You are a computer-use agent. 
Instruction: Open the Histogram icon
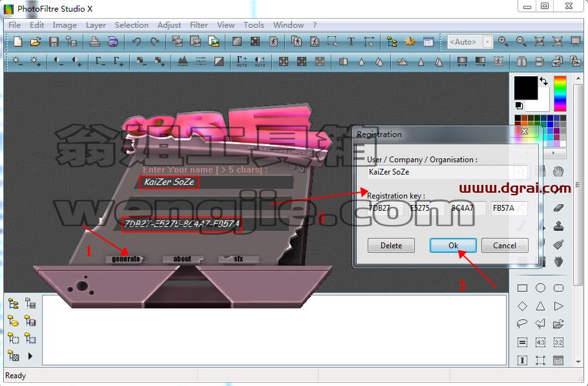point(183,61)
